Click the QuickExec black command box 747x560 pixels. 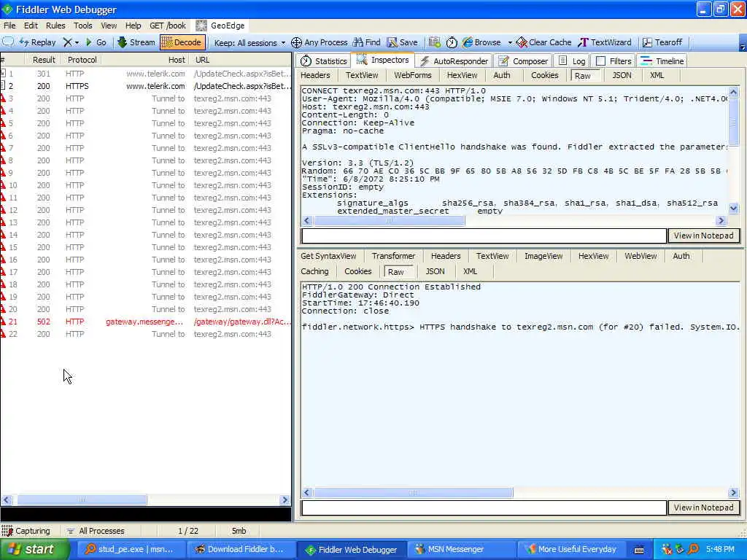[145, 514]
